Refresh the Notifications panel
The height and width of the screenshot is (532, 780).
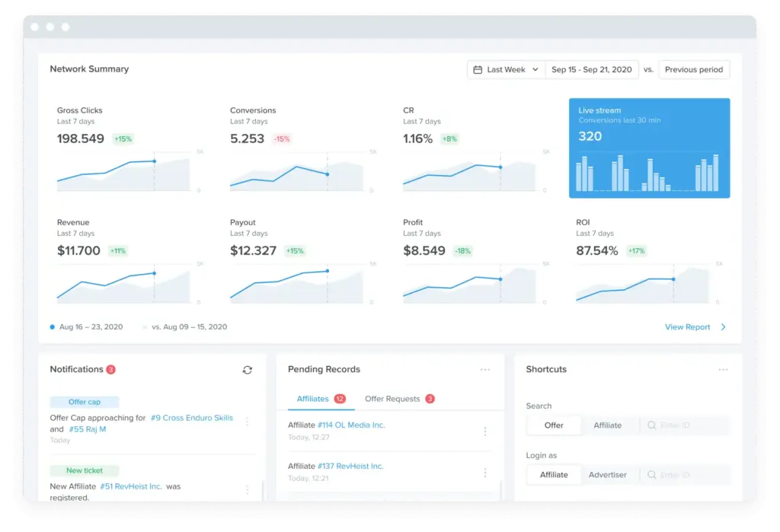click(247, 370)
